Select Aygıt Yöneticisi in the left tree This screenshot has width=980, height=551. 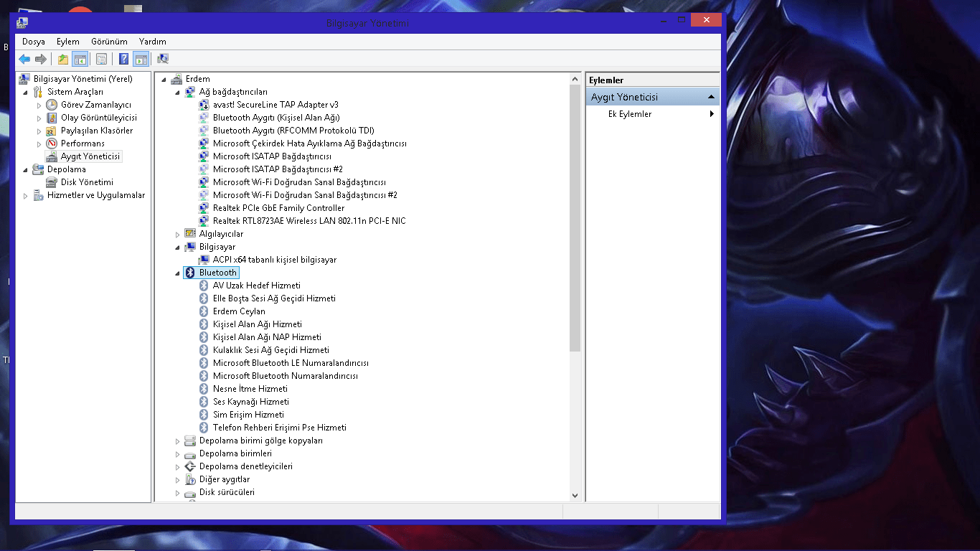coord(91,156)
